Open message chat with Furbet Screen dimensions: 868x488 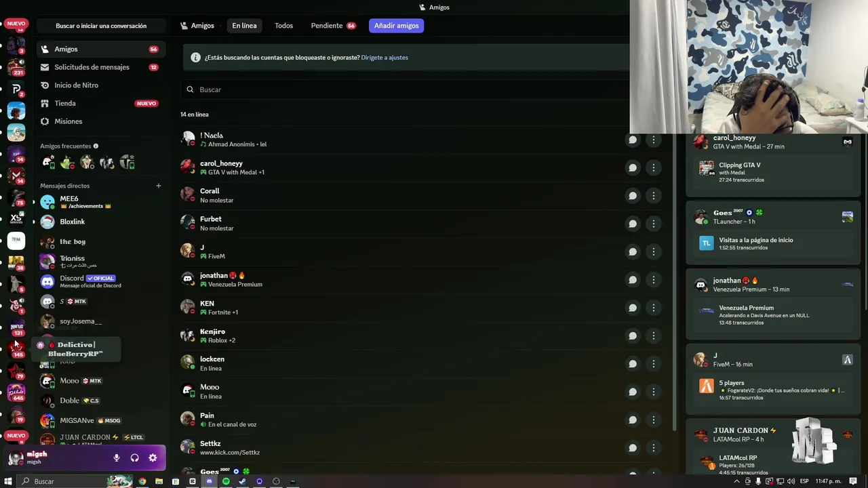coord(633,224)
